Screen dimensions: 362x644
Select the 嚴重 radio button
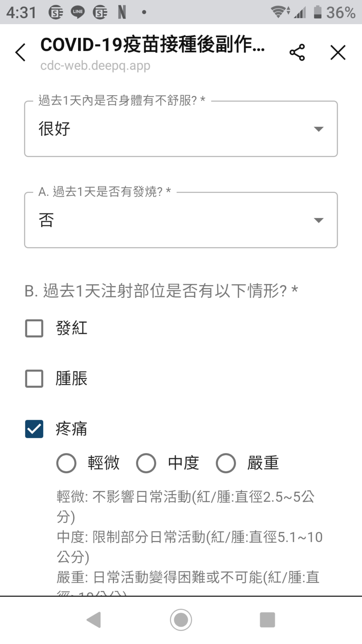226,463
